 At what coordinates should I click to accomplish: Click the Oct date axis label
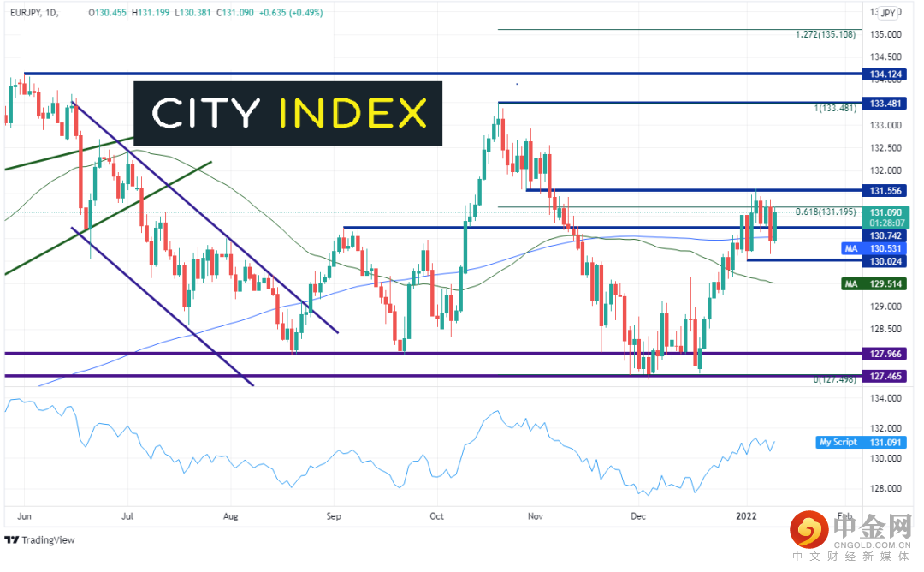pos(436,516)
